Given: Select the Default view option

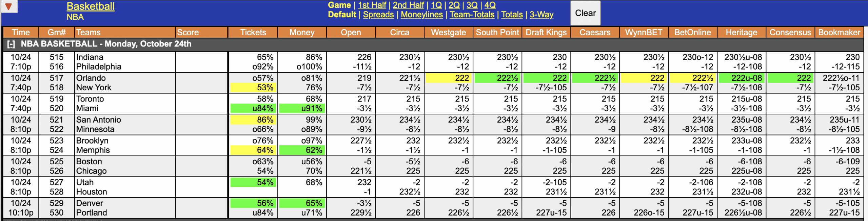Looking at the screenshot, I should click(x=342, y=15).
